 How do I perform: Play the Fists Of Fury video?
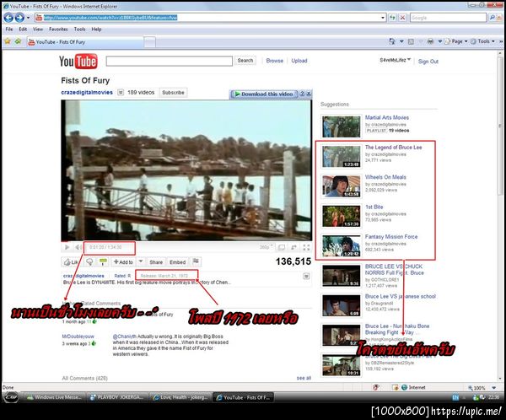point(67,247)
